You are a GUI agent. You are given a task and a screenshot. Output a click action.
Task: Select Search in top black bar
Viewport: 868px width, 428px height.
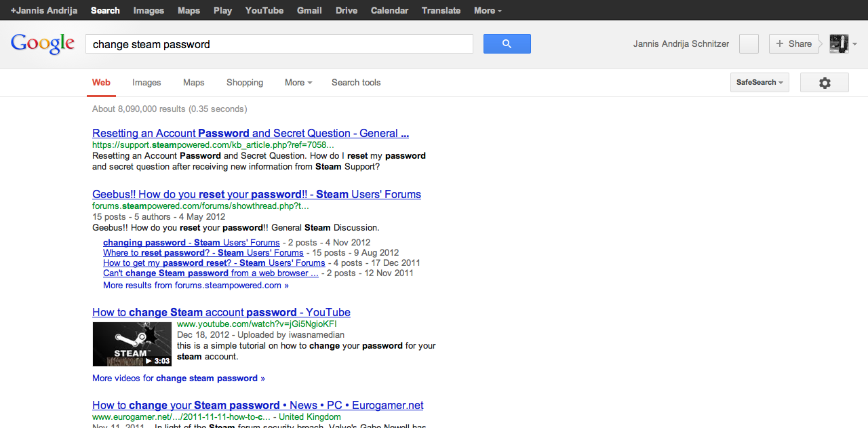[x=105, y=10]
